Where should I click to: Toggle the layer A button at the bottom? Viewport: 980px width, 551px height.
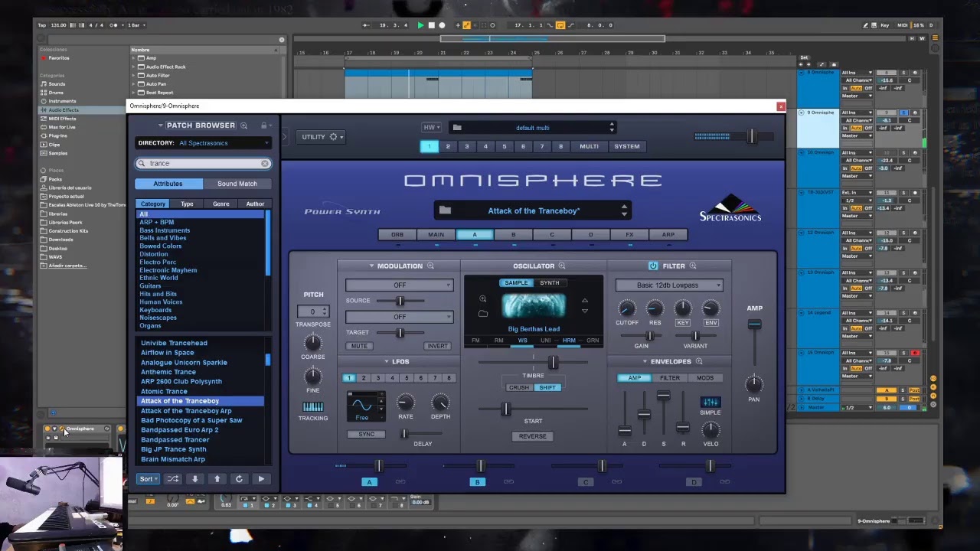click(x=369, y=482)
